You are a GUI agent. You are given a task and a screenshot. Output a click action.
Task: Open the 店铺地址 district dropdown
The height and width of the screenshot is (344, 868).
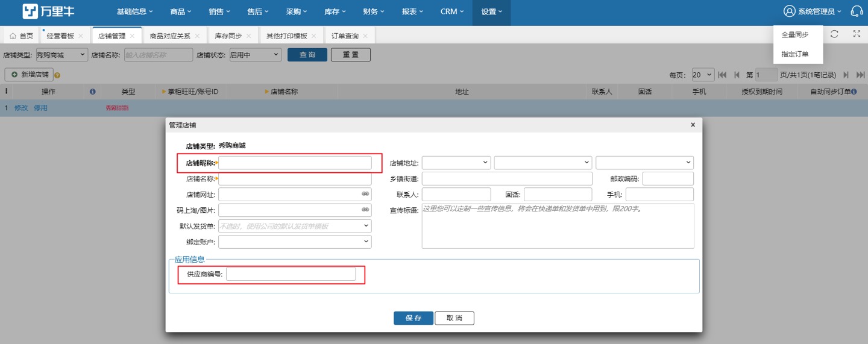coord(644,163)
